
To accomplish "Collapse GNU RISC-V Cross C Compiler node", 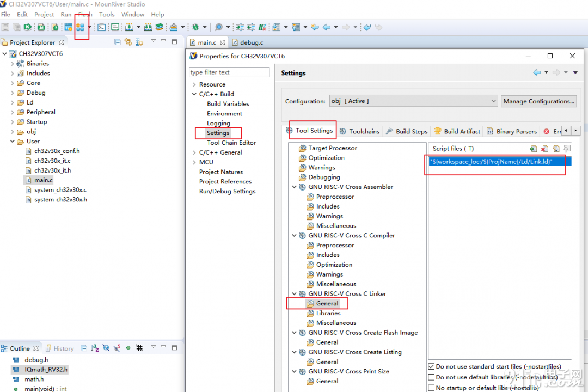I will [x=295, y=236].
